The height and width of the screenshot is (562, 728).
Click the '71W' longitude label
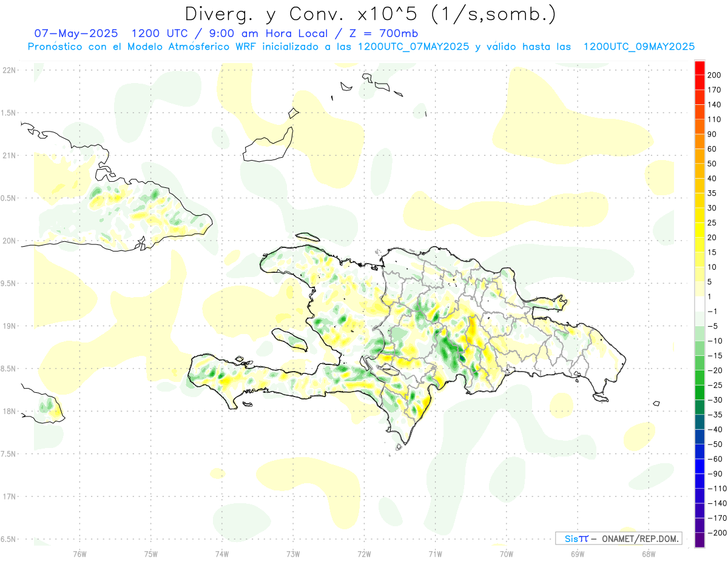(x=435, y=554)
